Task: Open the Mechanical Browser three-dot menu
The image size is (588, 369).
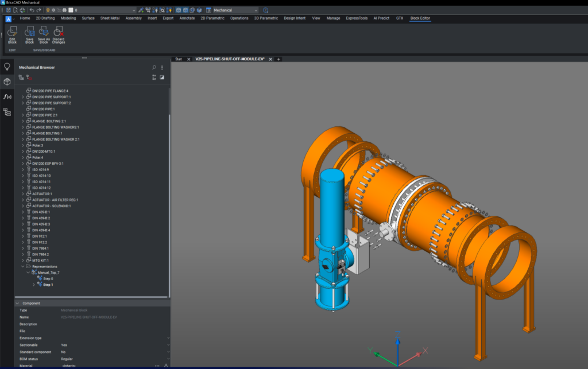Action: [x=162, y=68]
